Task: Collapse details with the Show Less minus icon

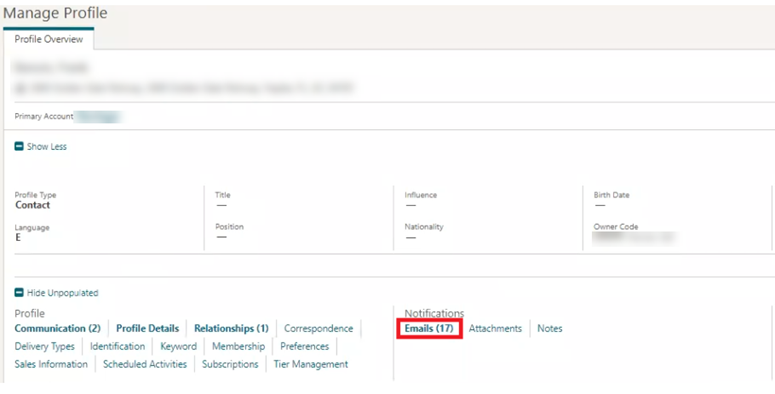Action: pyautogui.click(x=19, y=147)
